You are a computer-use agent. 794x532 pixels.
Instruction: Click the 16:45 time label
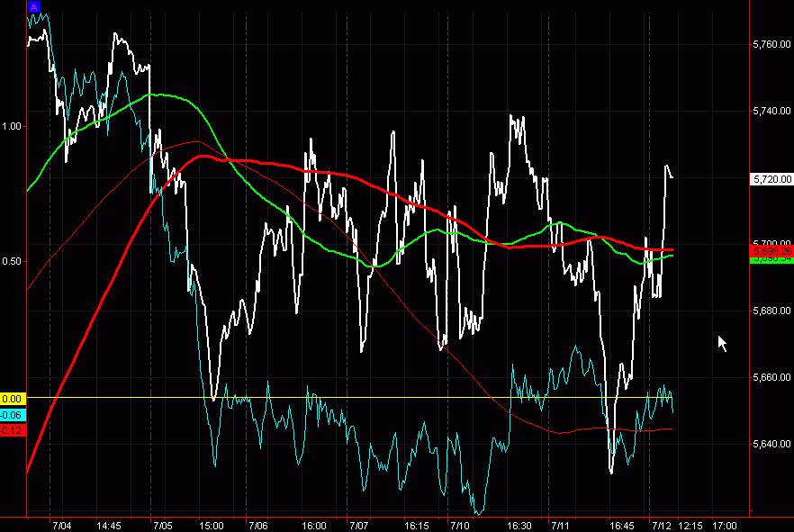point(621,526)
